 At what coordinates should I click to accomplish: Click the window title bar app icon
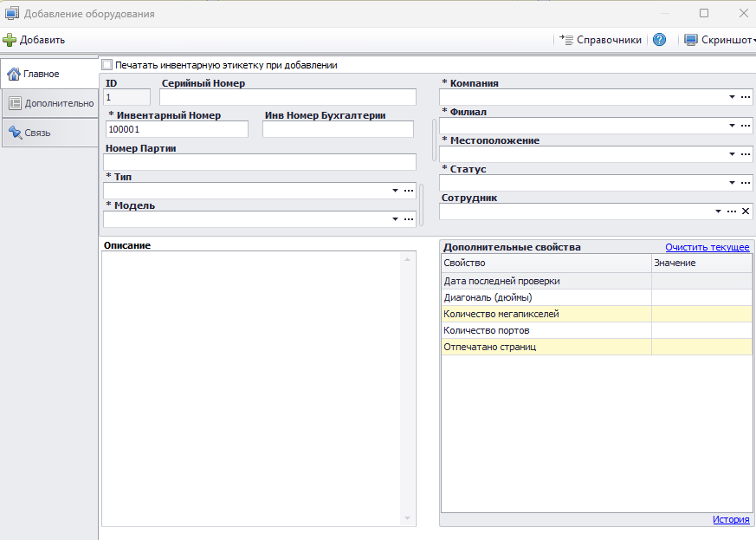(12, 14)
